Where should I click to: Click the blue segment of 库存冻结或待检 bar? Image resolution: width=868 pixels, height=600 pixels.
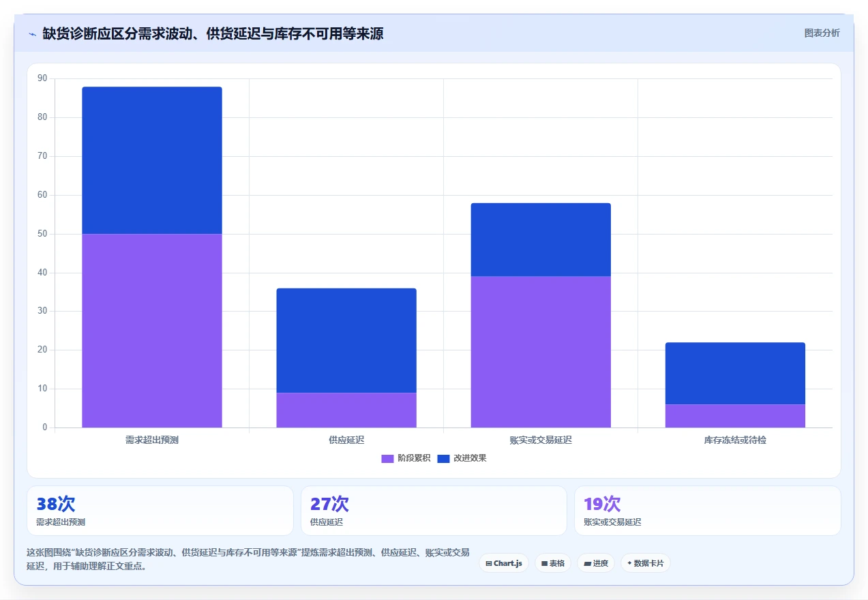(x=735, y=373)
